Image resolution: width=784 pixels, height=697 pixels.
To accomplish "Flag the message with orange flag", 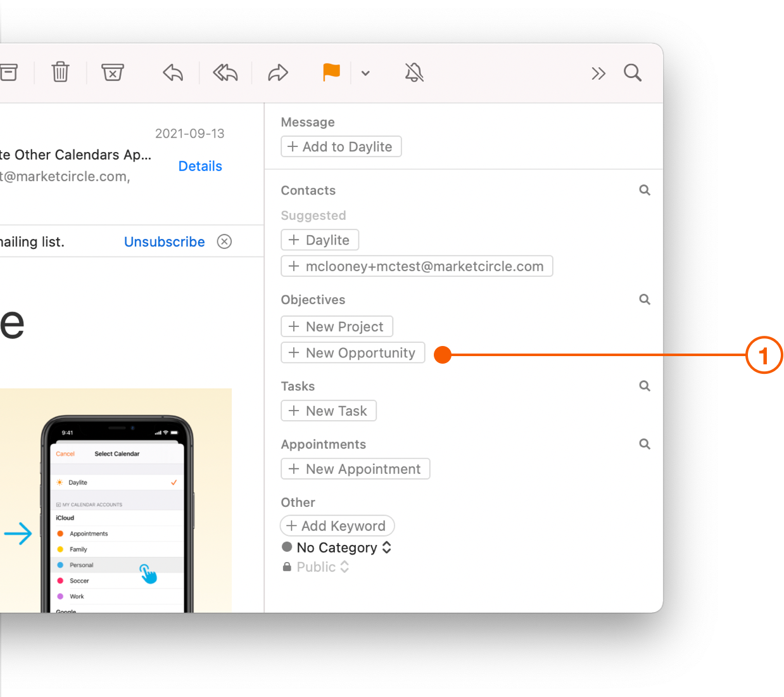I will coord(331,72).
